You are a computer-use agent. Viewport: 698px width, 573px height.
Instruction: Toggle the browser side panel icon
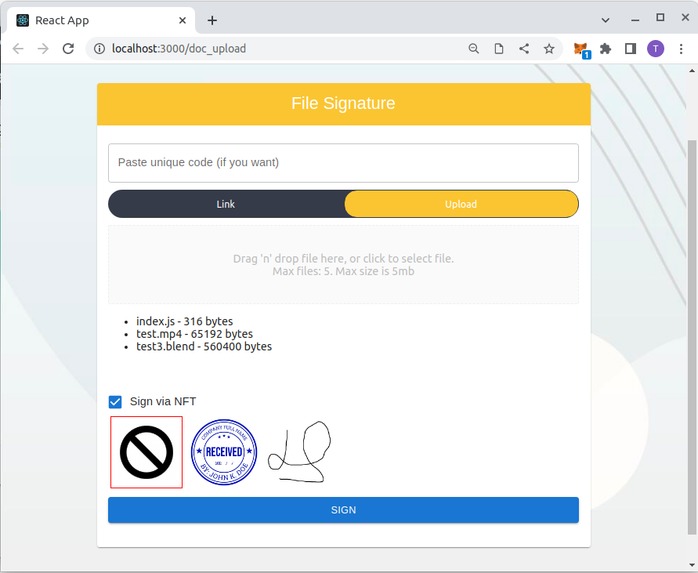(630, 49)
